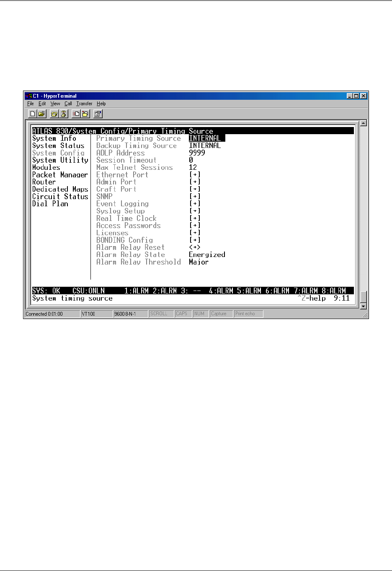This screenshot has height=571, width=392.
Task: Select System Info in left menu
Action: click(x=54, y=138)
